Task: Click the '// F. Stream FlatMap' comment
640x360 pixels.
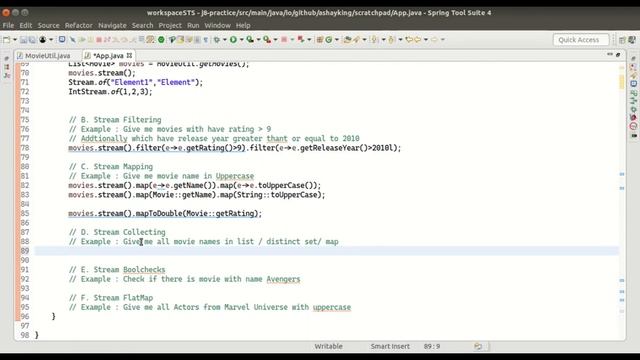Action: [x=111, y=298]
